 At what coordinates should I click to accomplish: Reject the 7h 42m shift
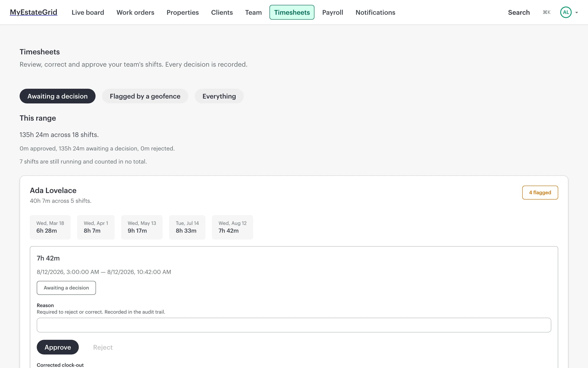tap(103, 347)
